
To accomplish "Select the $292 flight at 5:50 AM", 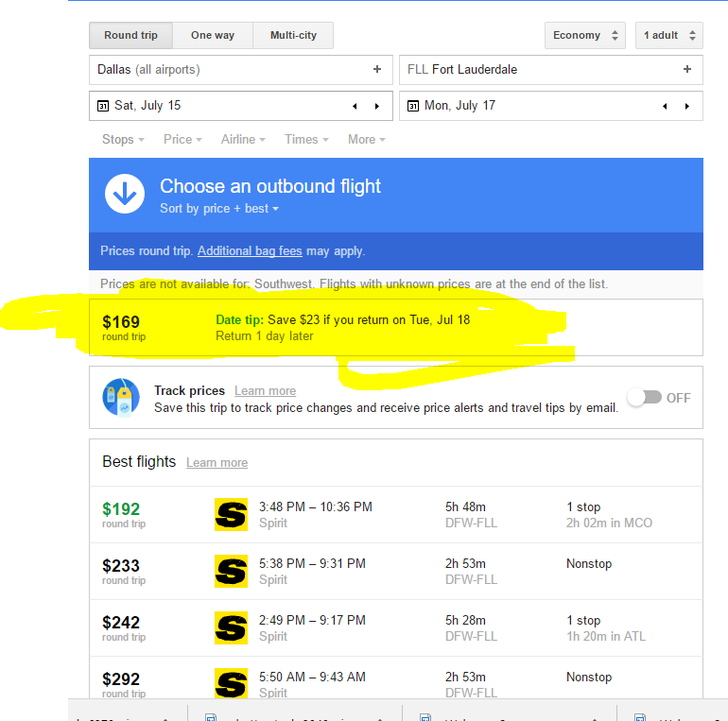I will (396, 678).
